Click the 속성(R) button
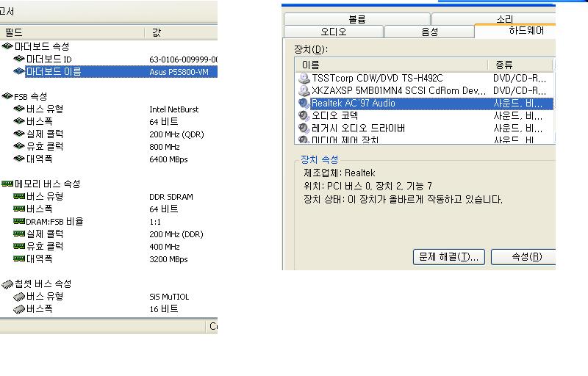The image size is (588, 376). pos(523,257)
